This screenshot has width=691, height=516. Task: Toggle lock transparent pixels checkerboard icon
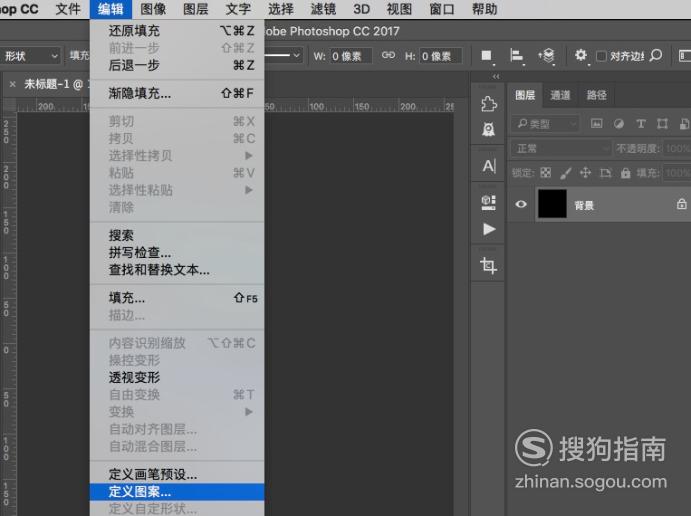coord(546,172)
